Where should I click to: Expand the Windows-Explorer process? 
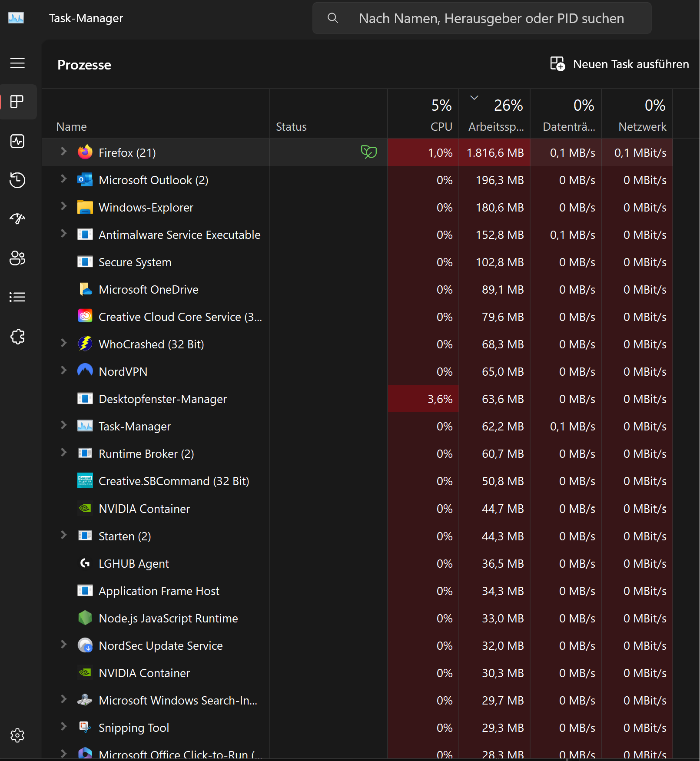click(63, 206)
